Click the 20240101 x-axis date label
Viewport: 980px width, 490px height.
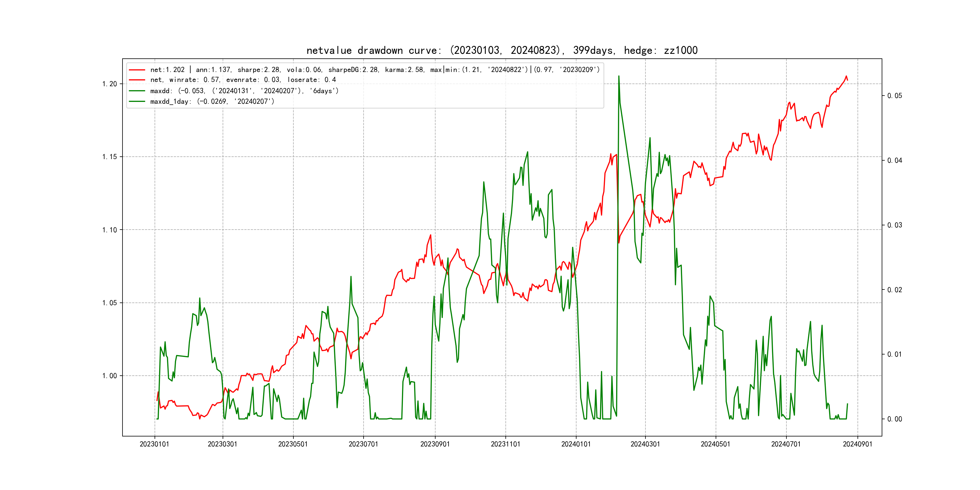point(576,444)
